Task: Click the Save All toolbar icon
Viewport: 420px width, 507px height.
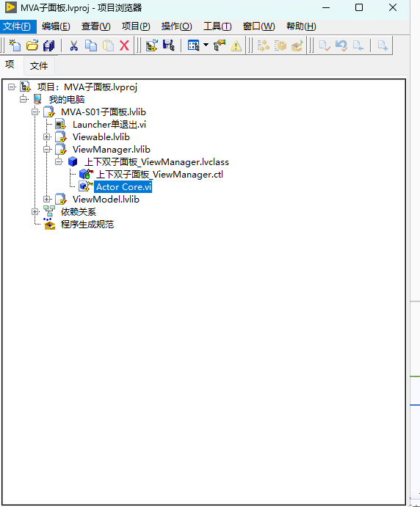Action: click(49, 45)
